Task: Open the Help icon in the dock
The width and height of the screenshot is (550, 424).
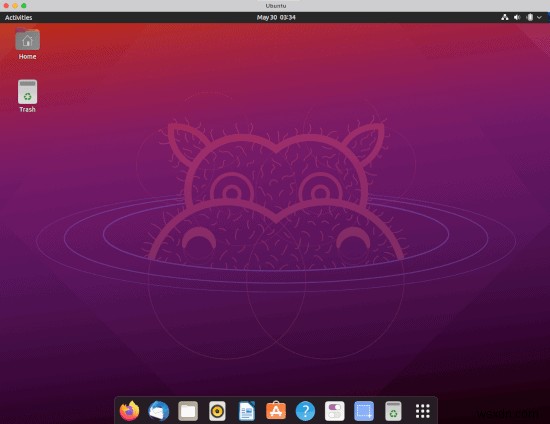Action: (x=305, y=411)
